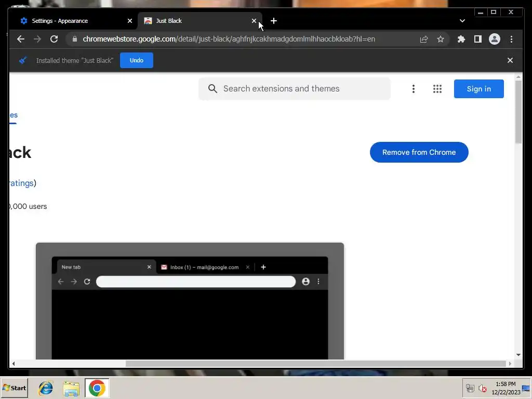Open Windows Explorer from the taskbar
Screen dimensions: 532x399
tap(71, 388)
